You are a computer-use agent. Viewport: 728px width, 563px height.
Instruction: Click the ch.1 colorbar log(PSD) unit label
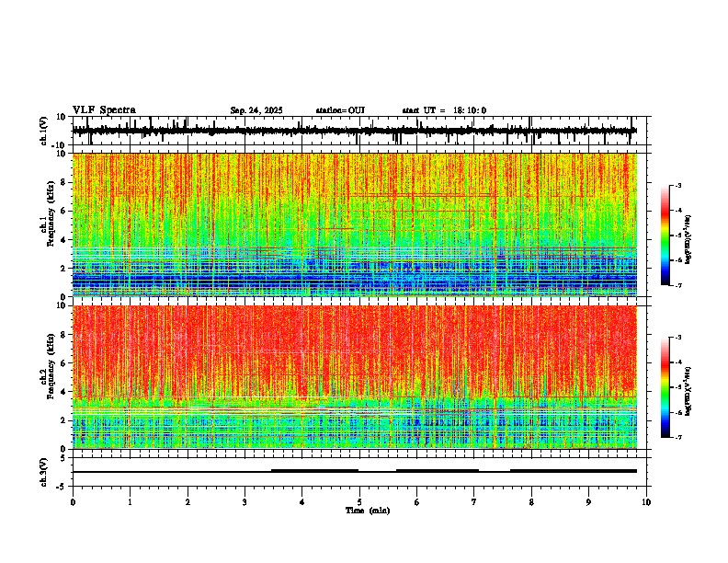[x=688, y=240]
